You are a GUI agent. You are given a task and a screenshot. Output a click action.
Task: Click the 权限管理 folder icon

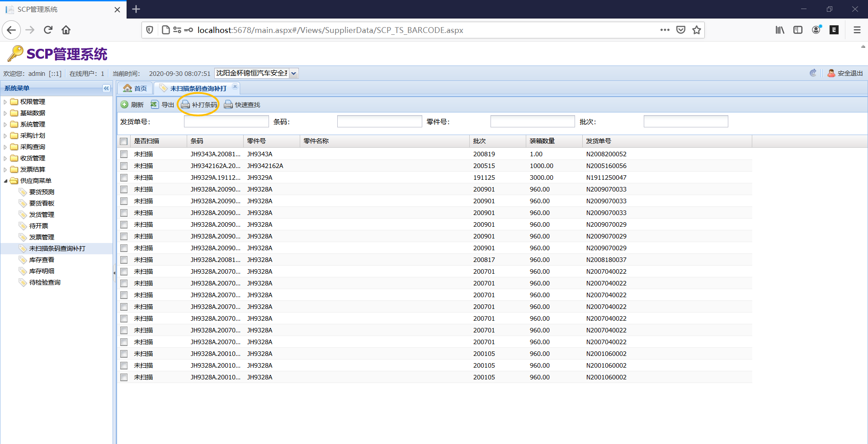(x=14, y=102)
